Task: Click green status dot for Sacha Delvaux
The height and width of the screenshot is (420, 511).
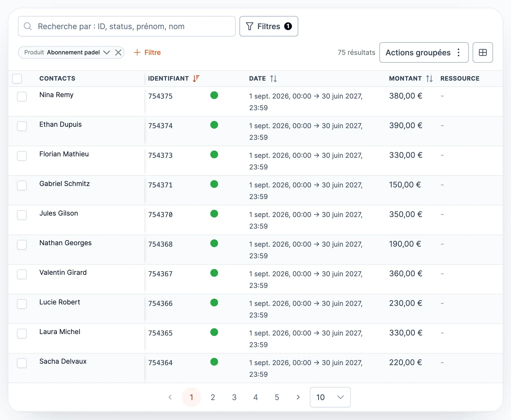Action: point(214,362)
